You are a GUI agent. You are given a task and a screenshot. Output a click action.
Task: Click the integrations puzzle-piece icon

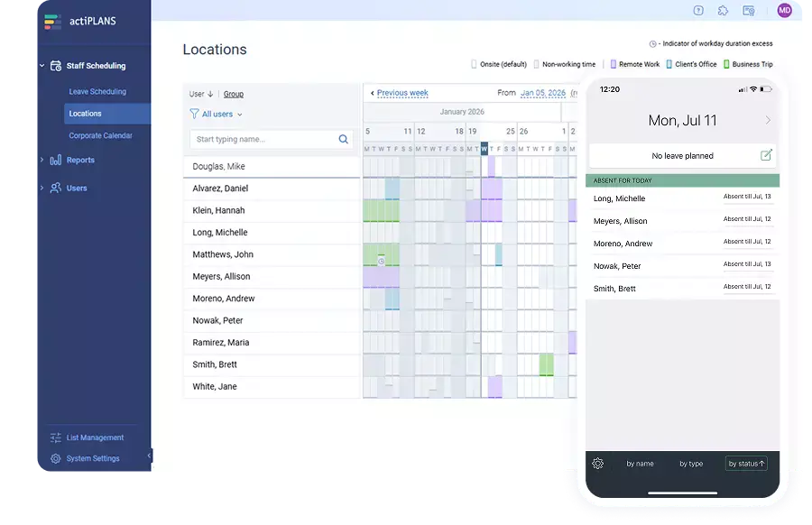click(722, 10)
